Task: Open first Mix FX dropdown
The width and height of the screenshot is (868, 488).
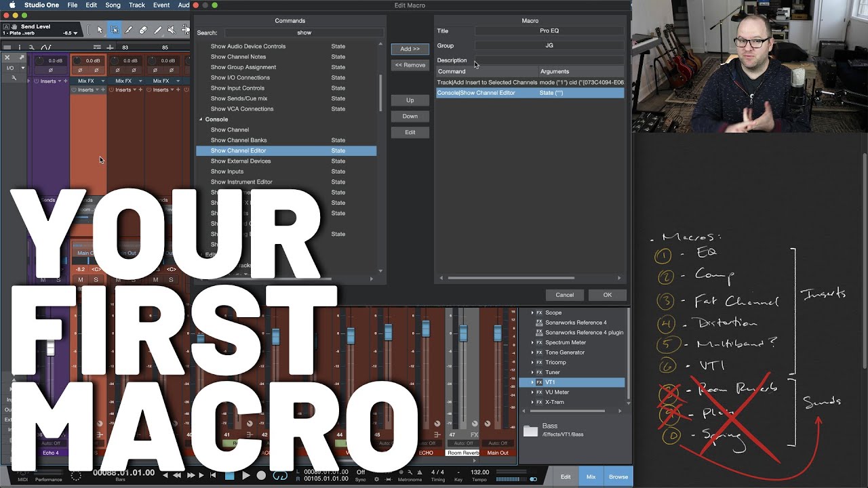Action: point(103,81)
